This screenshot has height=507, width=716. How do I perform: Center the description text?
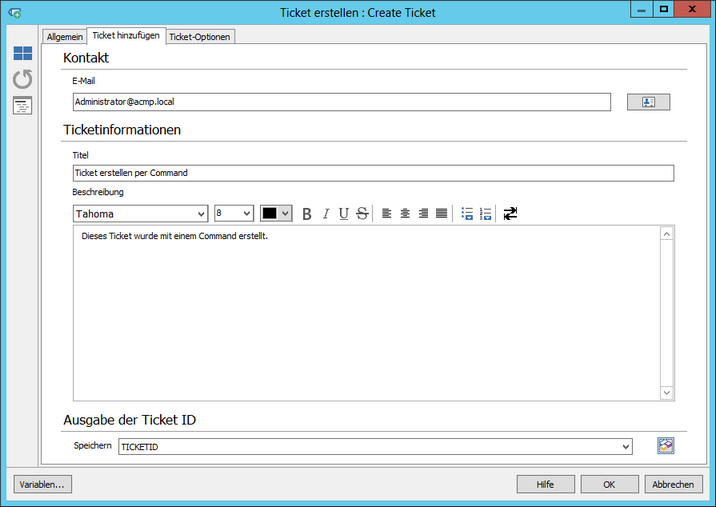click(x=405, y=213)
